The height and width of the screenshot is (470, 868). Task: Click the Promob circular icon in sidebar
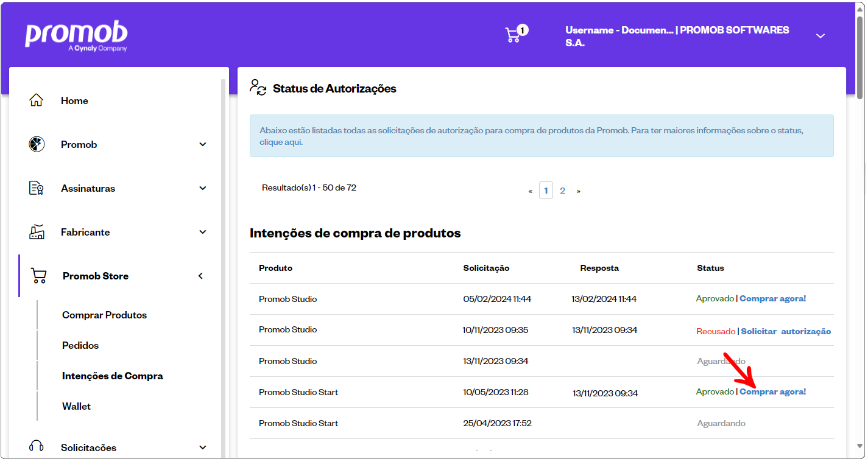coord(37,144)
